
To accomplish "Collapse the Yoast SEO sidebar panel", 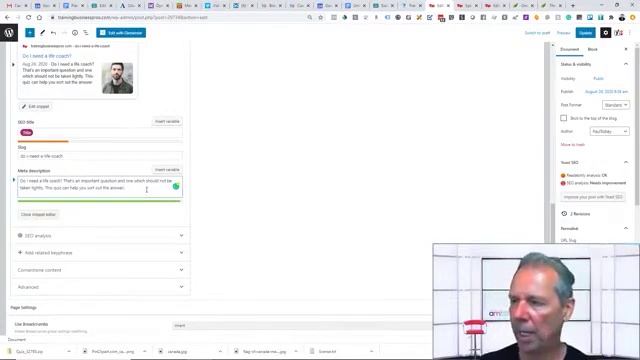I will (626, 162).
